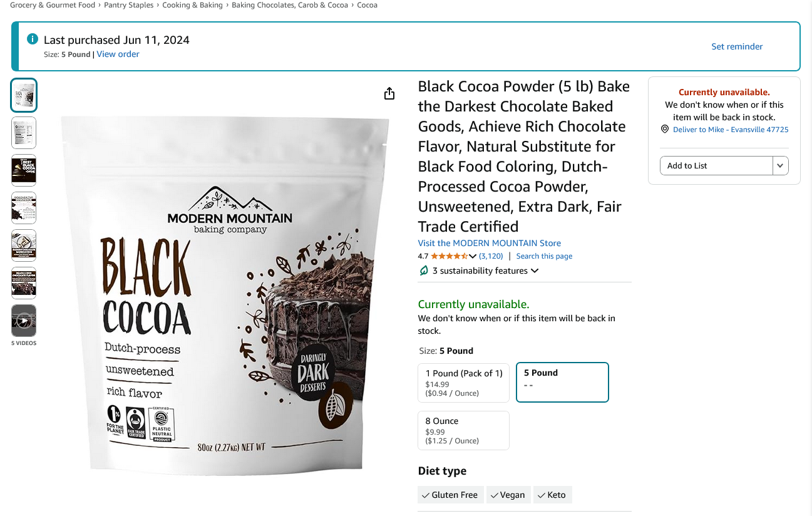Select the 1 Pound (Pack of 1) size

click(464, 383)
